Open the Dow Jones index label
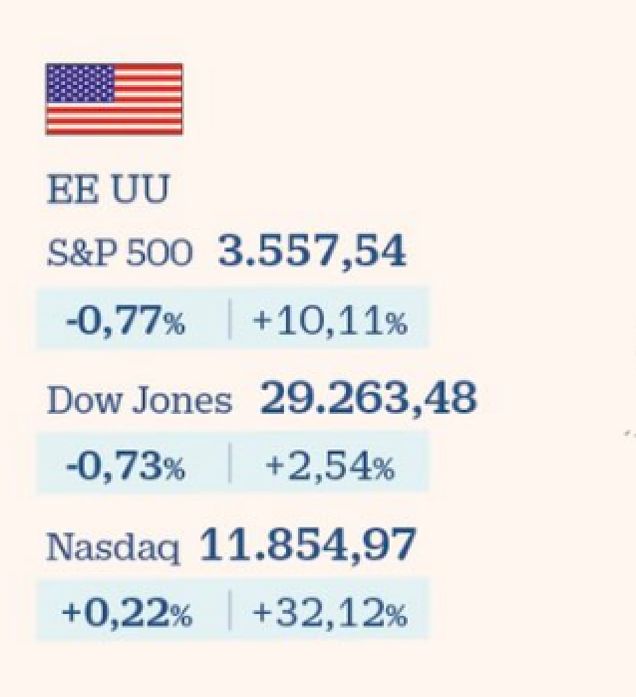This screenshot has width=636, height=697. point(140,400)
